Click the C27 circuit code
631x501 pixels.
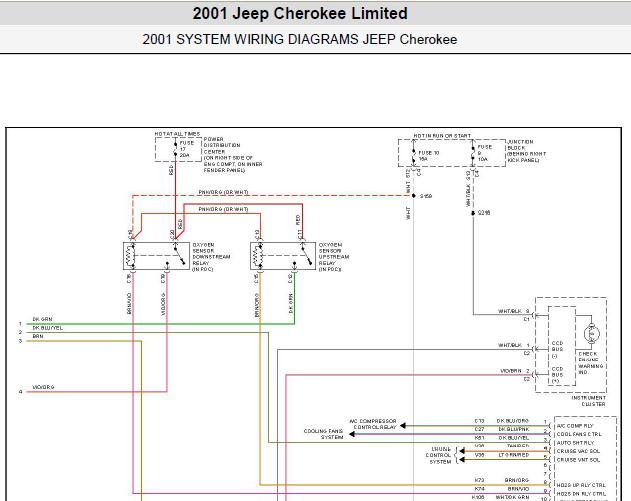click(x=479, y=429)
